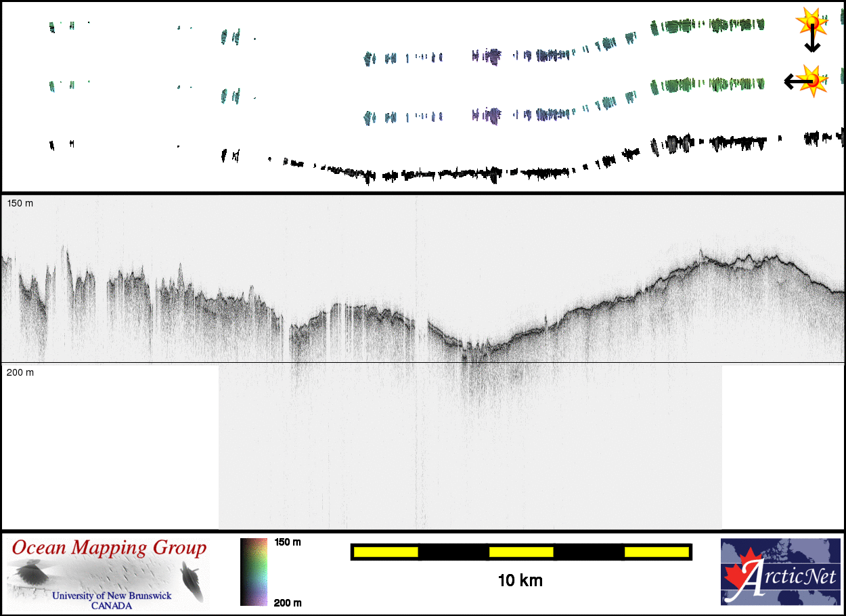Screen dimensions: 846x616
Task: Click the 10 km scale label
Action: (x=520, y=581)
